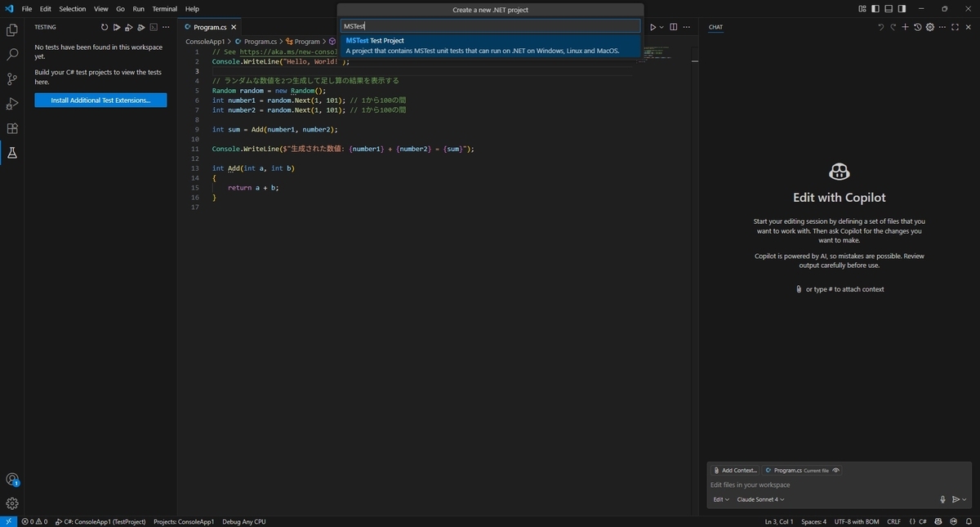Show chat history
The image size is (980, 527).
(918, 27)
